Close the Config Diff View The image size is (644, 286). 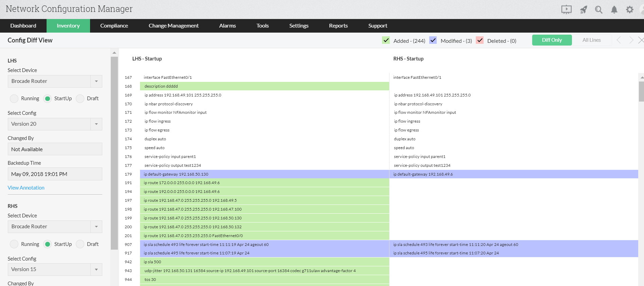(x=641, y=40)
